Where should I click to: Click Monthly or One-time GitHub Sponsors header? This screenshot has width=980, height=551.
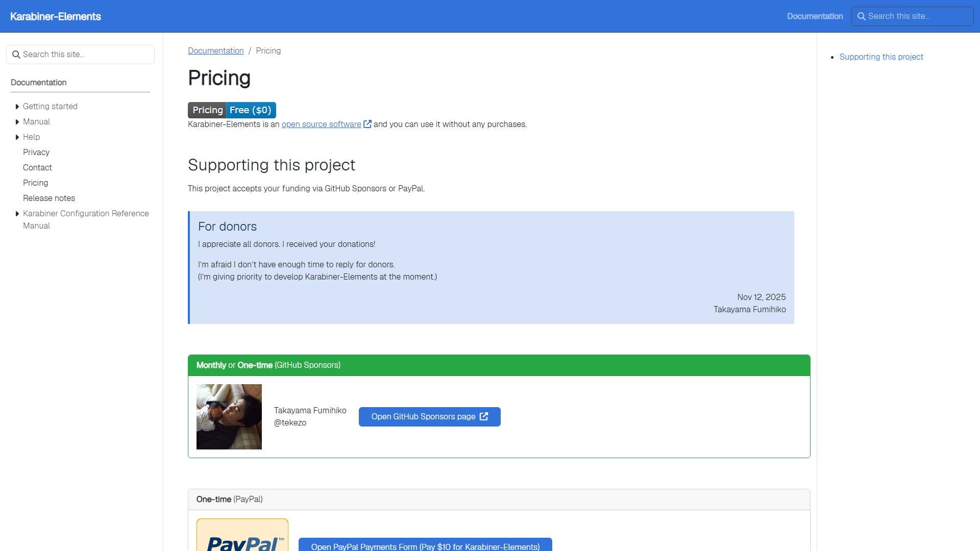point(499,365)
